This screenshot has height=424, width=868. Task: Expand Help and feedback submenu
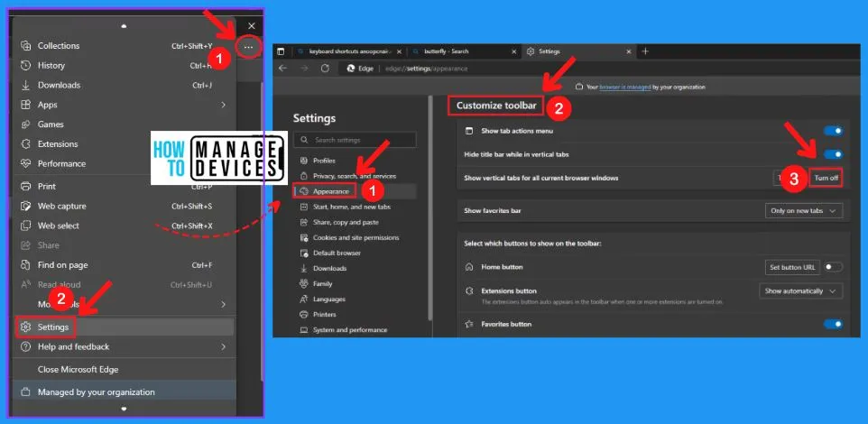pos(223,346)
